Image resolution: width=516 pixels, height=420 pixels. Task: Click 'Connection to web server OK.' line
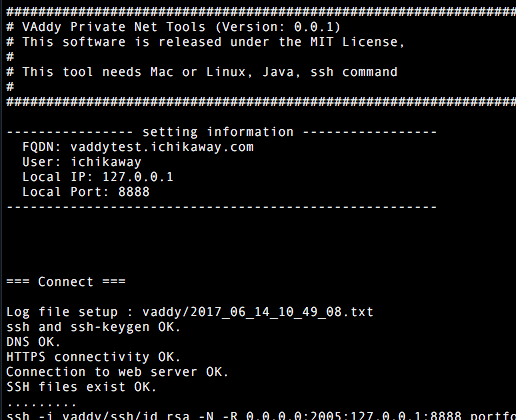[117, 372]
